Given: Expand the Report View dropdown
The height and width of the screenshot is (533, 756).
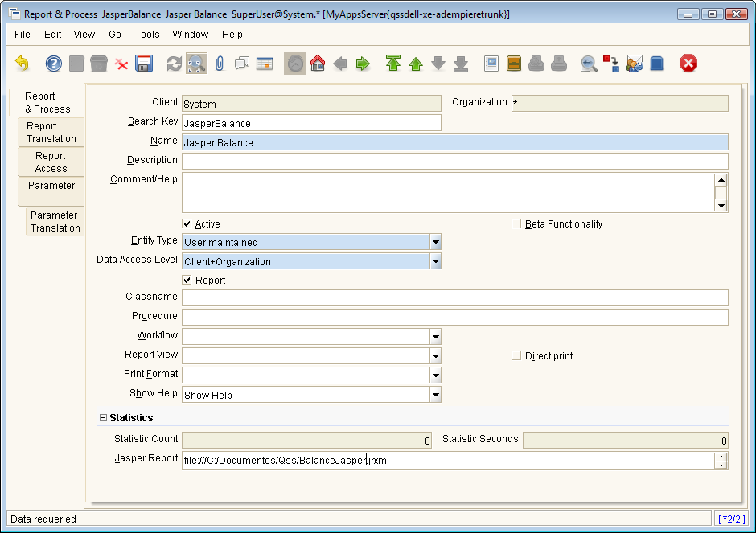Looking at the screenshot, I should pyautogui.click(x=435, y=355).
